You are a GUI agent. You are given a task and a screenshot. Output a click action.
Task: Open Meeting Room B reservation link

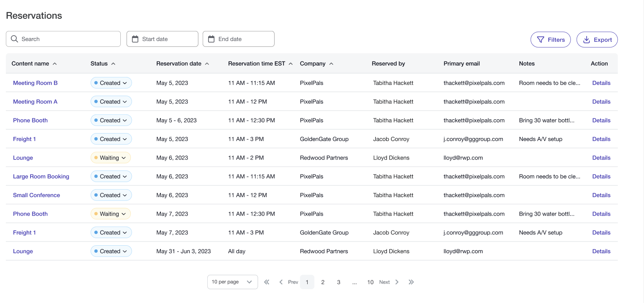click(36, 83)
